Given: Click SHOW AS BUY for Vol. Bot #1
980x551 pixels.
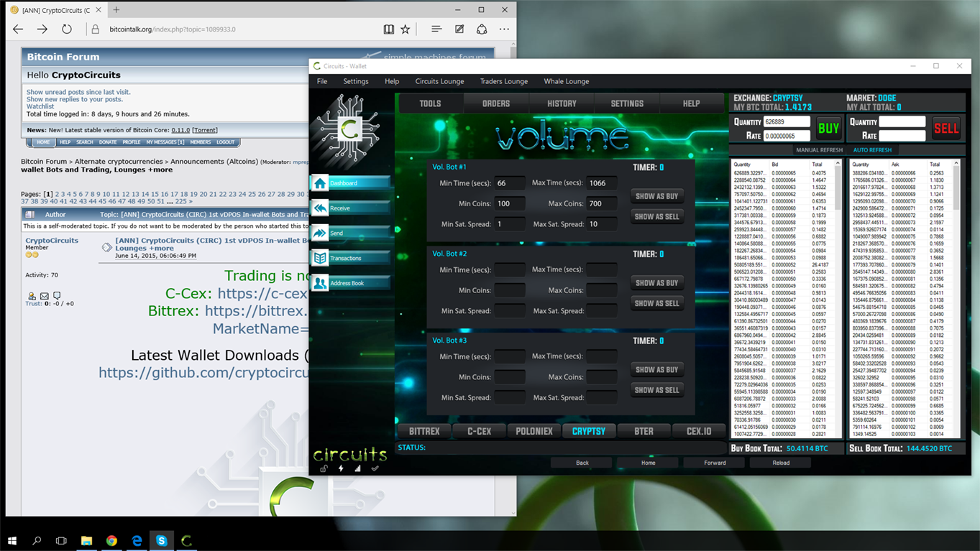Looking at the screenshot, I should pyautogui.click(x=656, y=196).
